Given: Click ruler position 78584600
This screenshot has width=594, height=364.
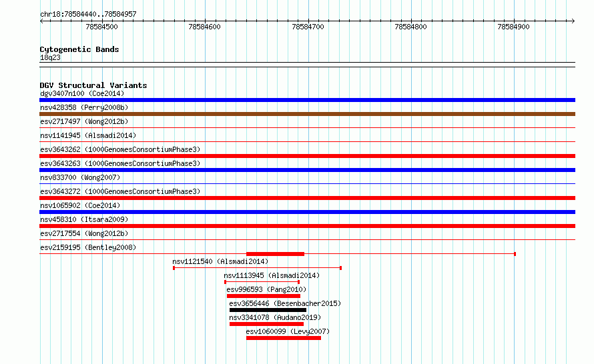Looking at the screenshot, I should pyautogui.click(x=205, y=27).
